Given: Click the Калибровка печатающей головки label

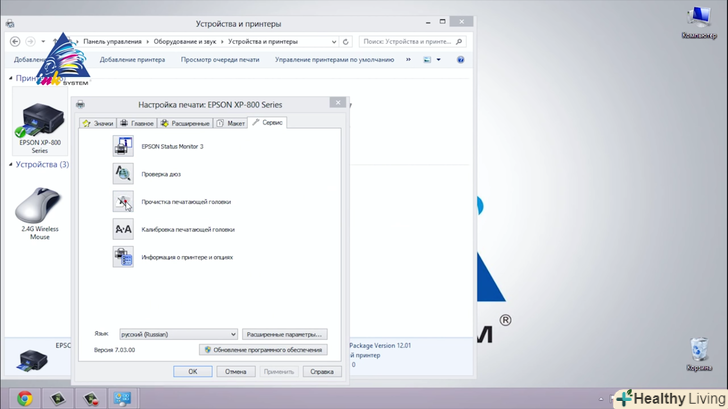Looking at the screenshot, I should (x=188, y=229).
